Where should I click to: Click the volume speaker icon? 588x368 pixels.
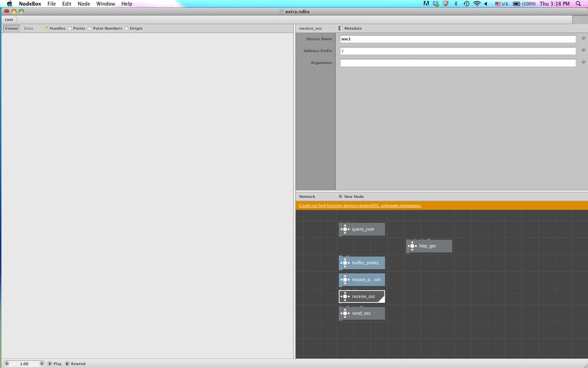[486, 4]
